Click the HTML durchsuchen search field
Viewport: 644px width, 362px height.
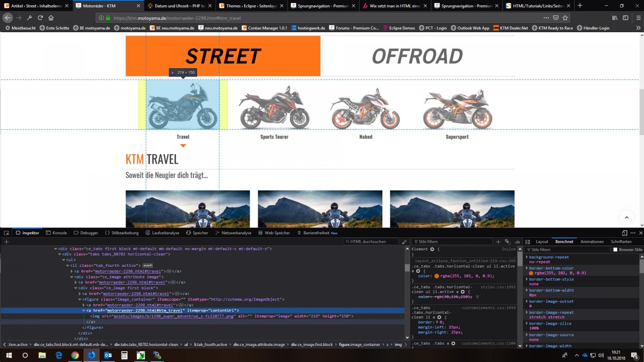pos(371,242)
